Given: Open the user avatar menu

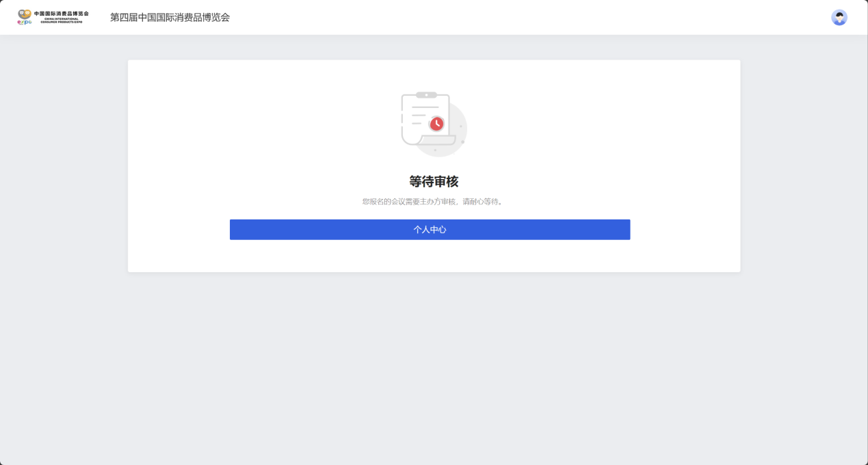Looking at the screenshot, I should click(x=839, y=18).
